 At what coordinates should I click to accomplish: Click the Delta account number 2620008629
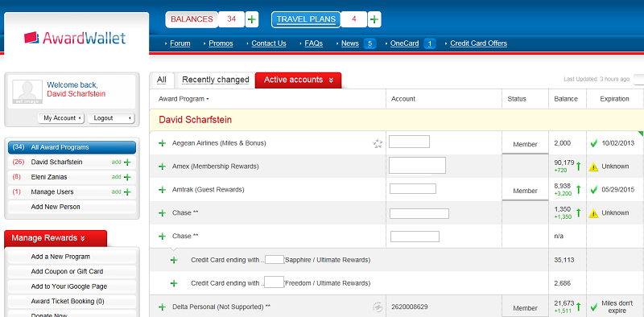[409, 307]
